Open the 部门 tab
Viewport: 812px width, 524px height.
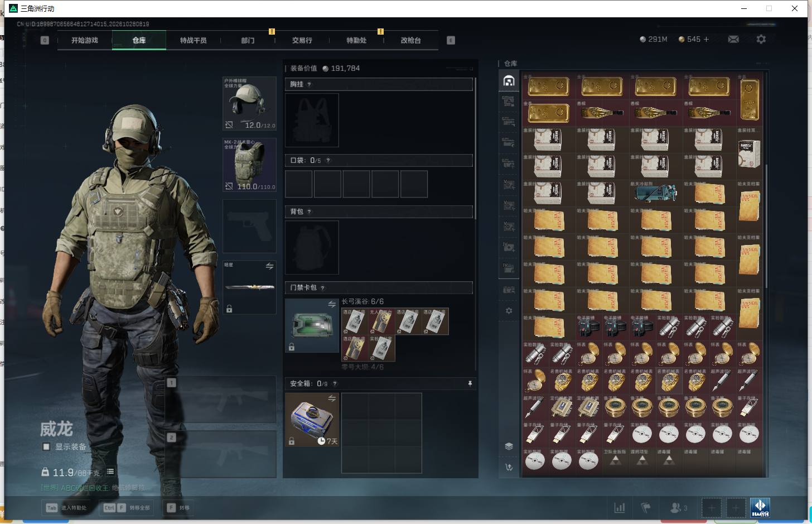[x=248, y=40]
